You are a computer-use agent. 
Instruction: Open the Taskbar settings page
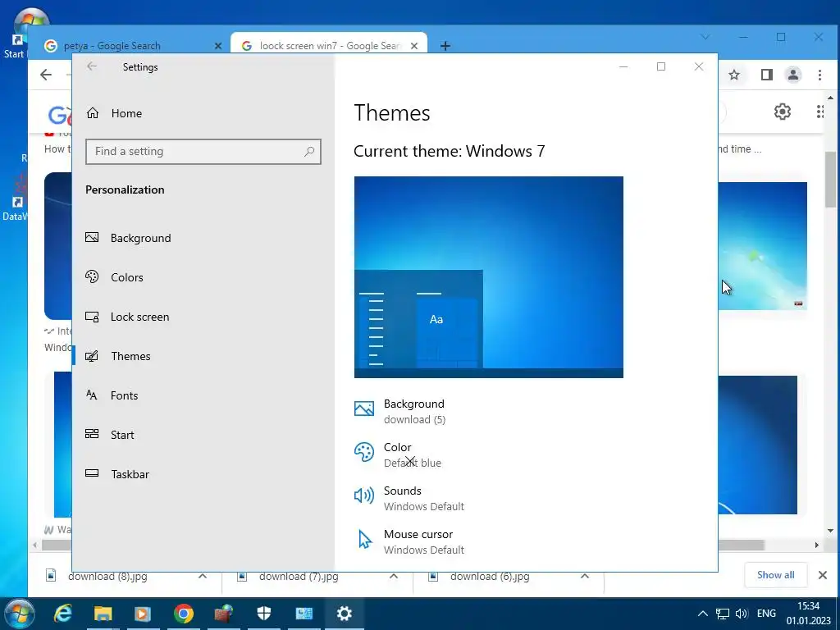pyautogui.click(x=130, y=474)
